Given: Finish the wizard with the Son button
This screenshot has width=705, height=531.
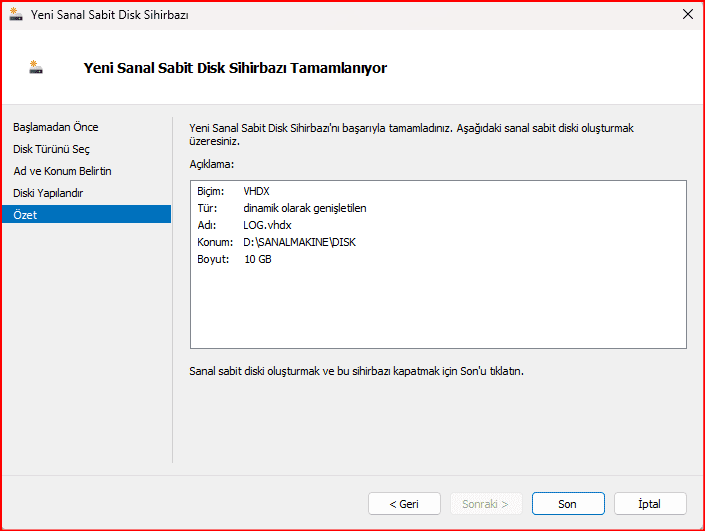Looking at the screenshot, I should [x=567, y=504].
